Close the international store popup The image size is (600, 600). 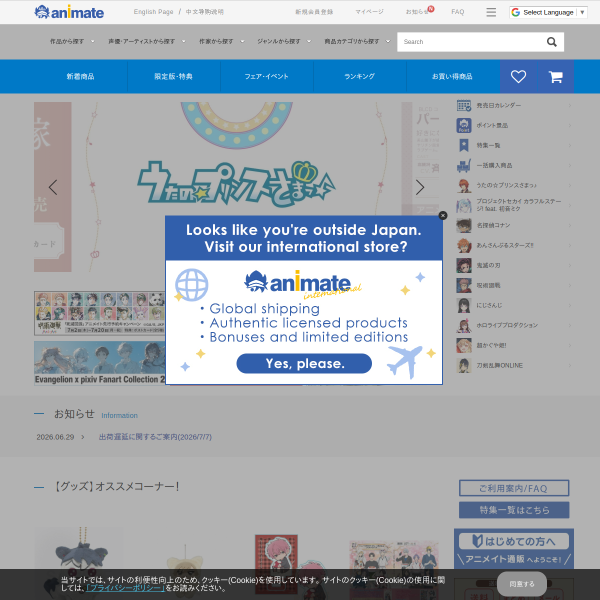pos(443,215)
